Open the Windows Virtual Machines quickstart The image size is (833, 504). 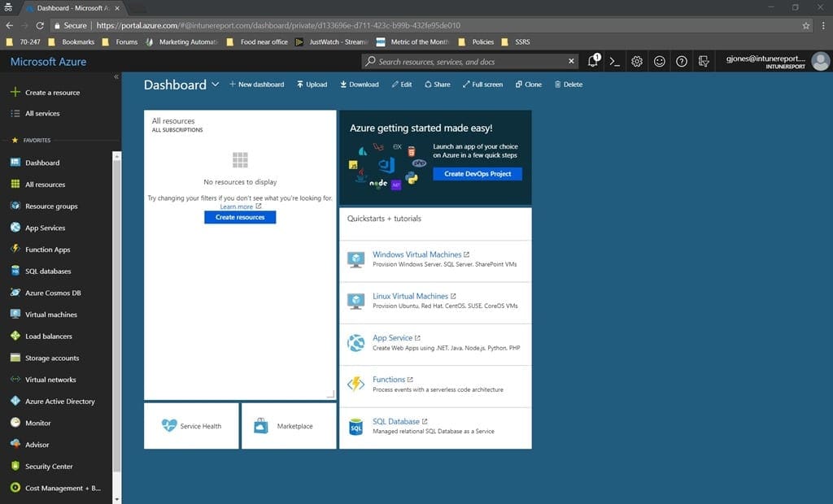(417, 254)
